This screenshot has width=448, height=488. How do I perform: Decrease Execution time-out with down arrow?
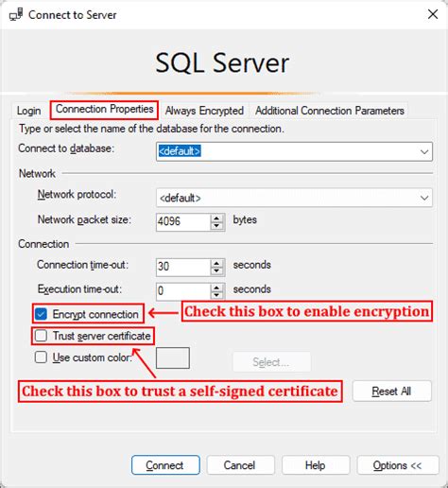tap(216, 295)
